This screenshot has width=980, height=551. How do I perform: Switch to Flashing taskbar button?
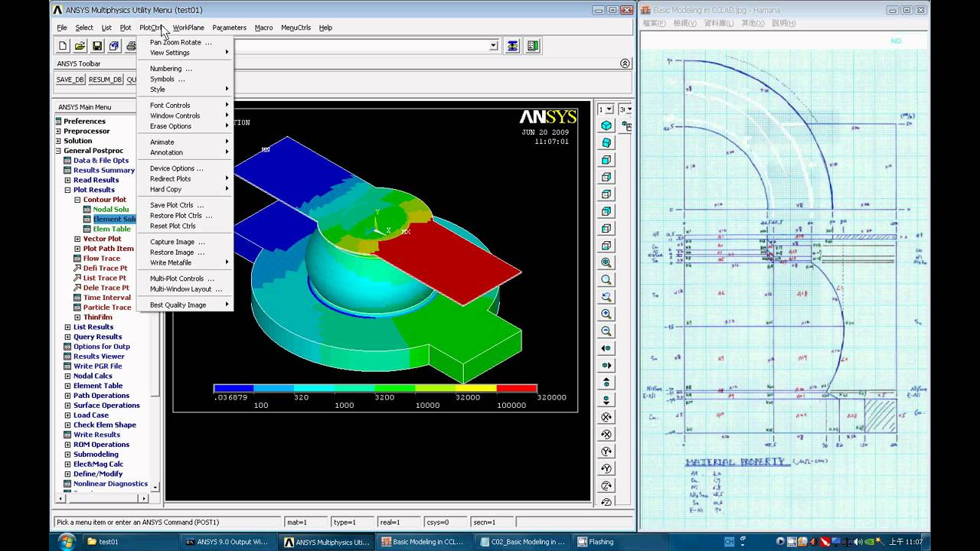point(620,542)
